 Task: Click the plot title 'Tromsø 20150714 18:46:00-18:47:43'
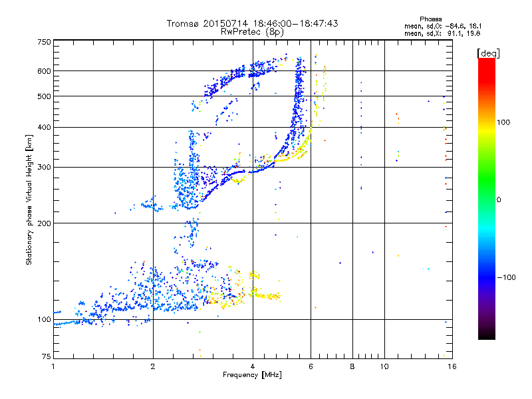point(252,23)
